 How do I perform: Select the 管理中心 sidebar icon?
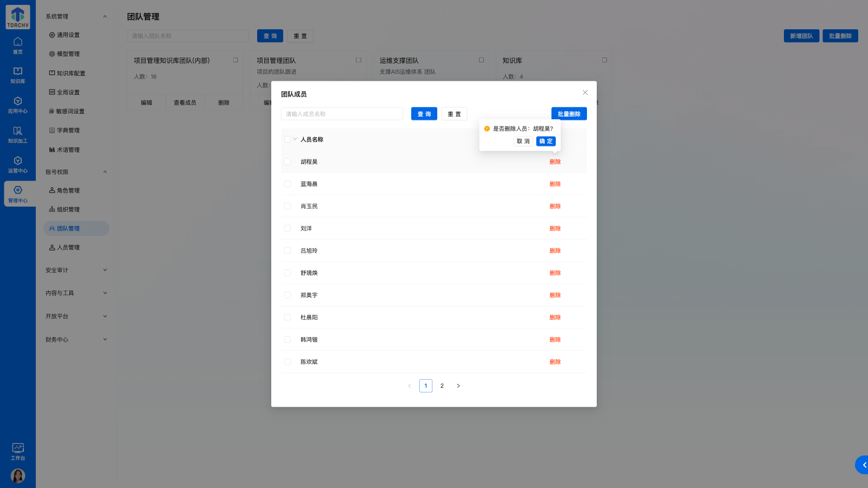(18, 194)
